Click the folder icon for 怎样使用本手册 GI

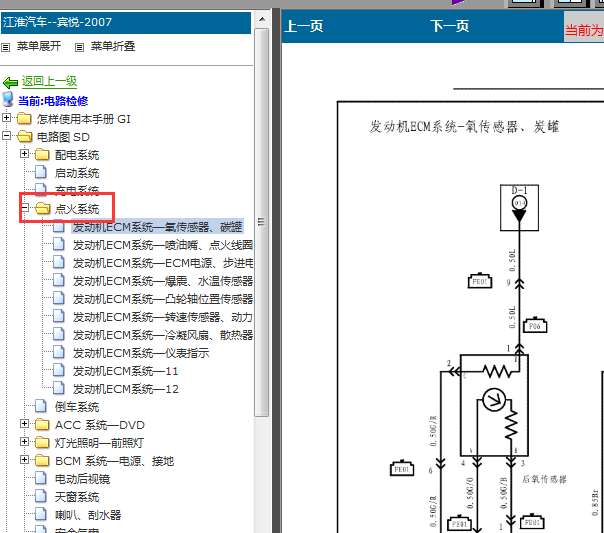pyautogui.click(x=24, y=119)
